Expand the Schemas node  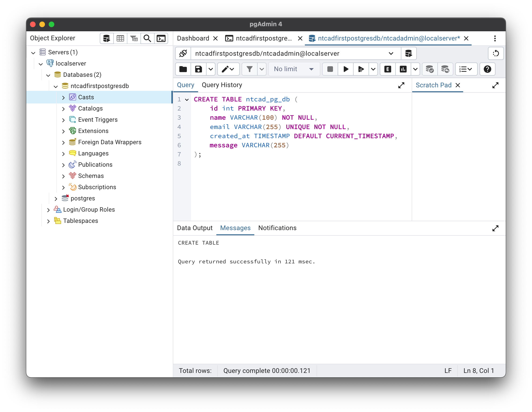coord(63,176)
